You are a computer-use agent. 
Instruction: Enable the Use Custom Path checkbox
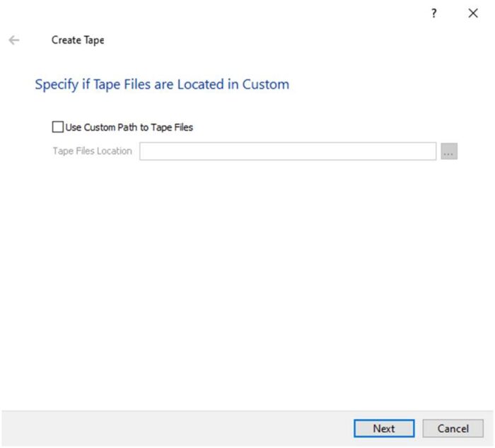coord(57,127)
